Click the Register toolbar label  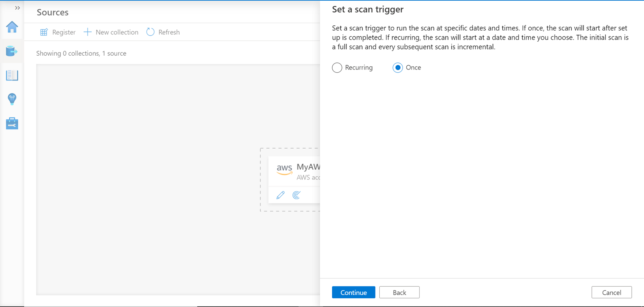click(x=64, y=32)
